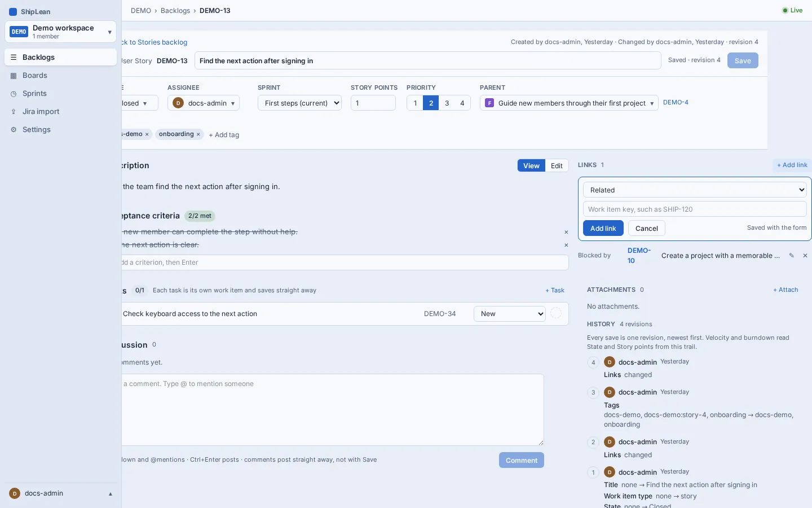
Task: Click the ShipLean logo icon
Action: pyautogui.click(x=13, y=12)
